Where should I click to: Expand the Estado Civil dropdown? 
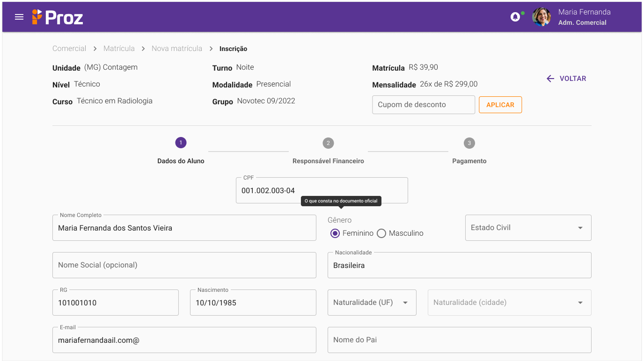click(528, 228)
